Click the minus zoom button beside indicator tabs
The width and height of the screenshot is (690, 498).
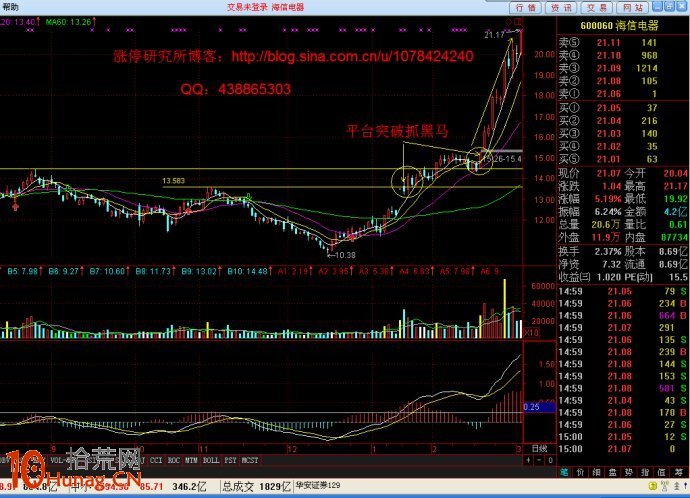[x=540, y=460]
